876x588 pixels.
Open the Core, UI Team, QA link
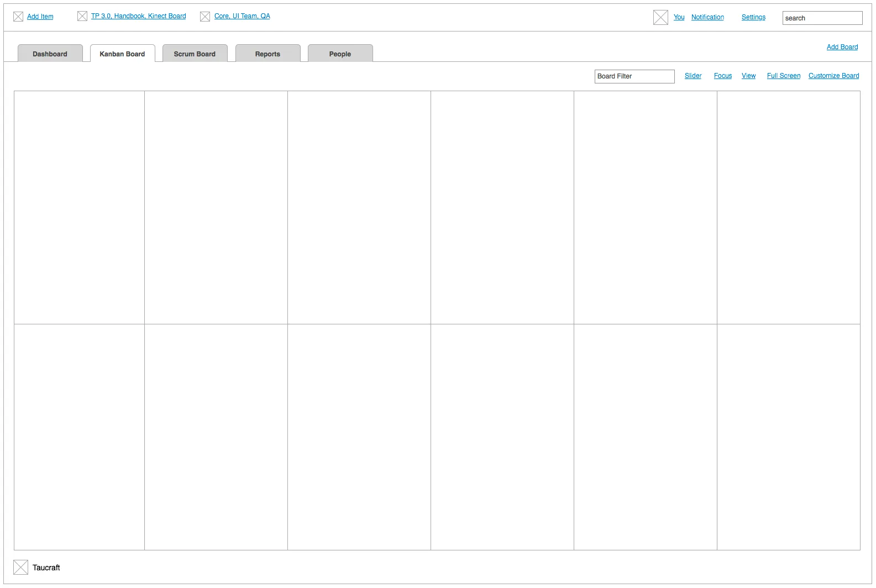pos(242,16)
